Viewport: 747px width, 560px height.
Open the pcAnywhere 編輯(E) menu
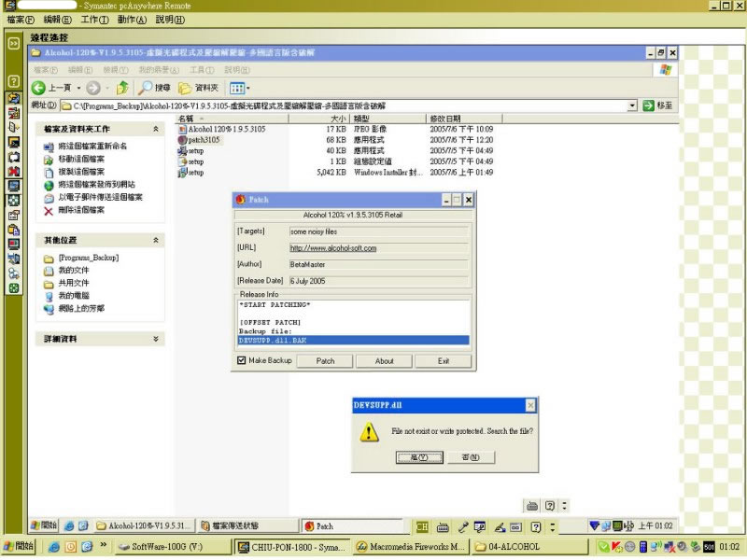click(57, 20)
